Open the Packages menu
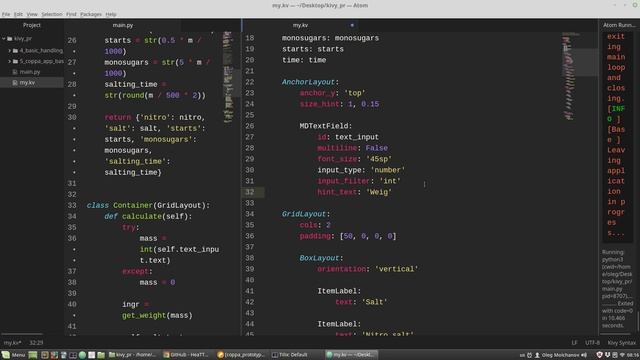Viewport: 640px width, 360px height. [91, 14]
